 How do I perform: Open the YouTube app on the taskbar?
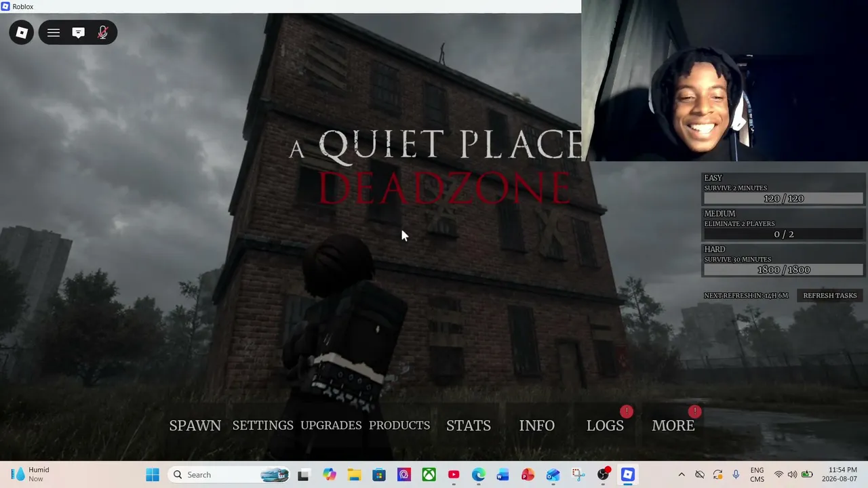pos(454,475)
